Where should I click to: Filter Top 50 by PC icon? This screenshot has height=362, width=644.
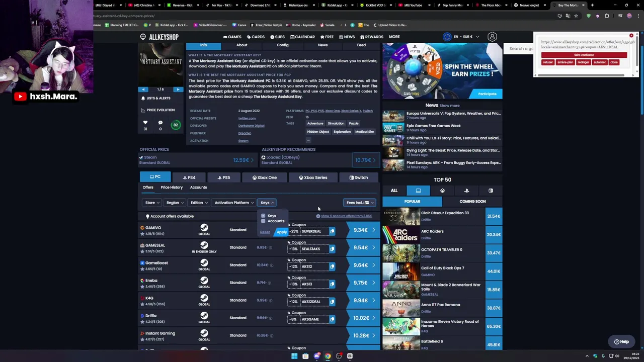coord(418,191)
